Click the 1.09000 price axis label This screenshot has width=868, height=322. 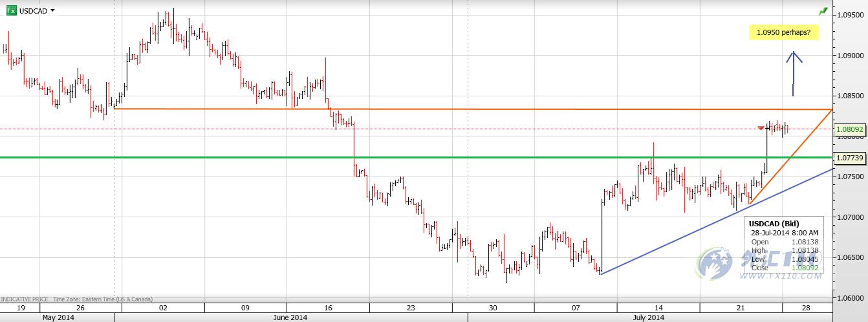[850, 56]
